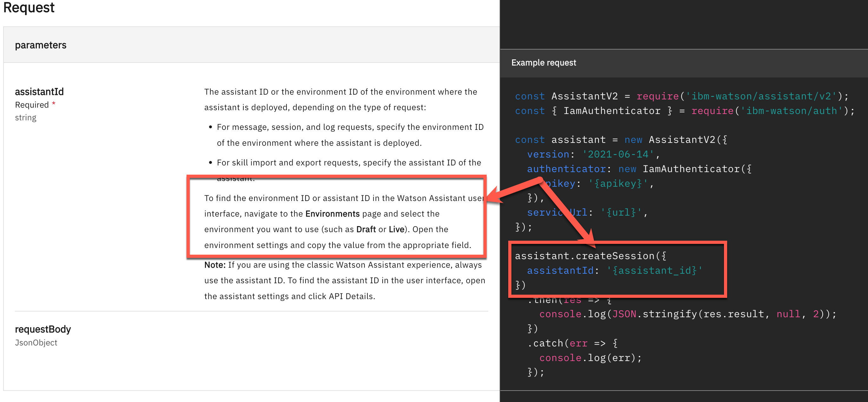The height and width of the screenshot is (402, 868).
Task: Click the 'string' type label
Action: tap(26, 118)
